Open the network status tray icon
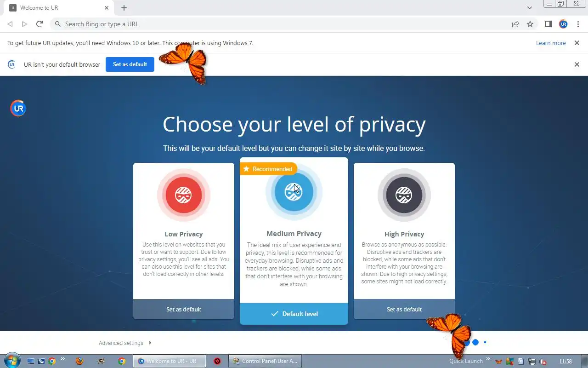The width and height of the screenshot is (588, 368). click(x=532, y=362)
